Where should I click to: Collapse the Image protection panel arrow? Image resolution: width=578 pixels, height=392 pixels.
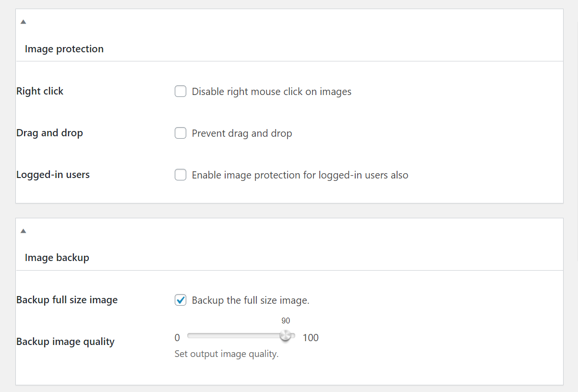[23, 22]
